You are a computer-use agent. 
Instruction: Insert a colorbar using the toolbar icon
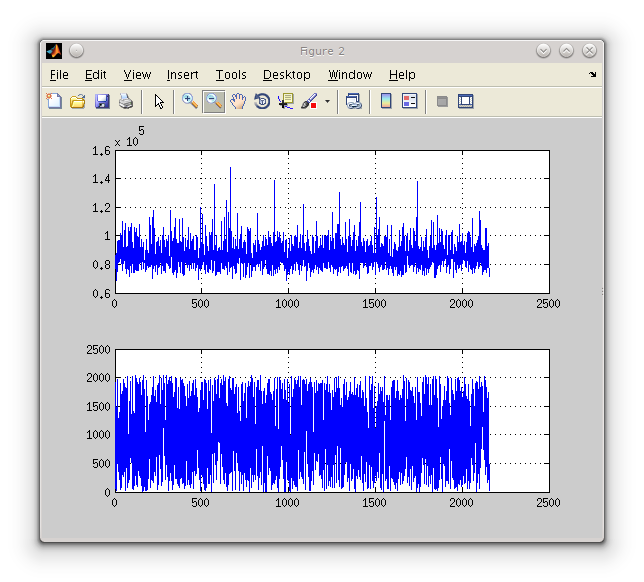tap(386, 101)
